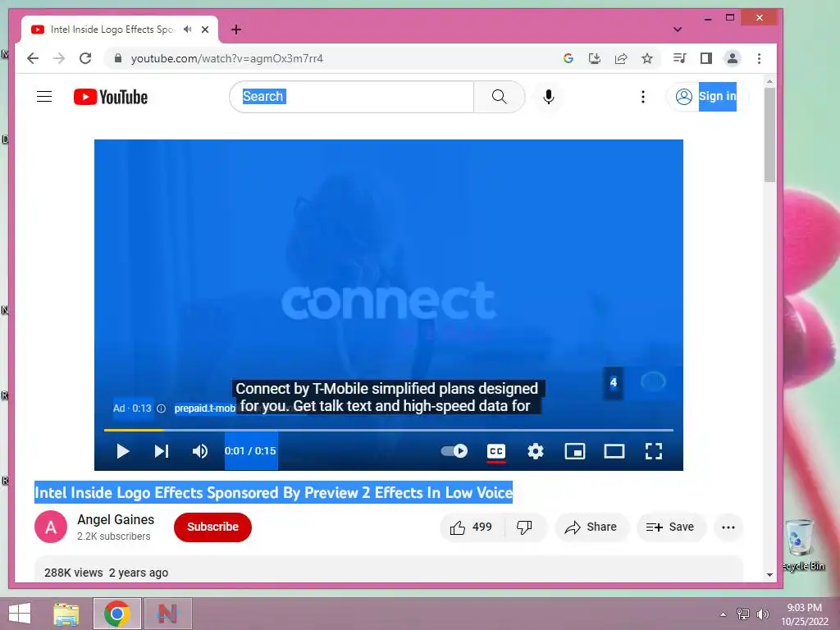Screen dimensions: 840x630
Task: Bookmark this tab with star icon
Action: pyautogui.click(x=647, y=58)
